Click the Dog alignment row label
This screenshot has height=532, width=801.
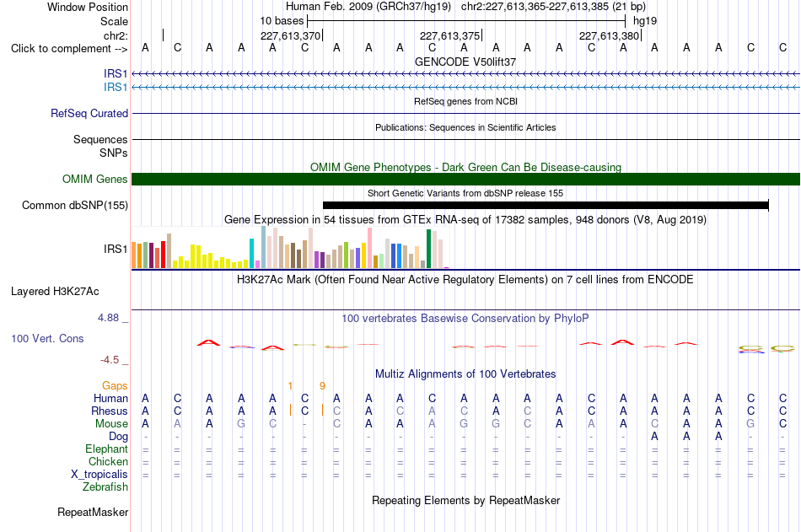(x=118, y=437)
